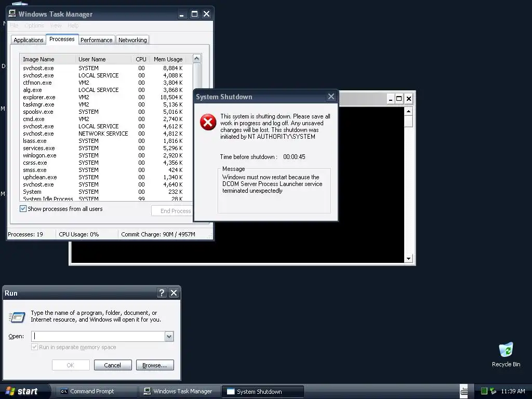Click the process list scroll up arrow

click(196, 59)
